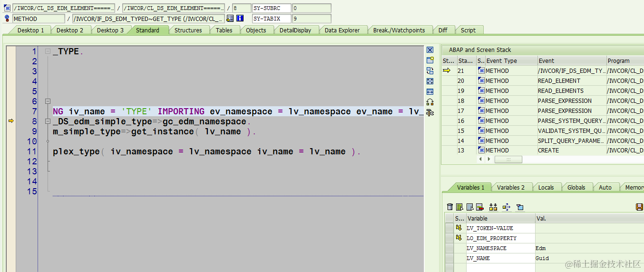Click the Variable column header
Image resolution: width=644 pixels, height=272 pixels.
point(500,218)
